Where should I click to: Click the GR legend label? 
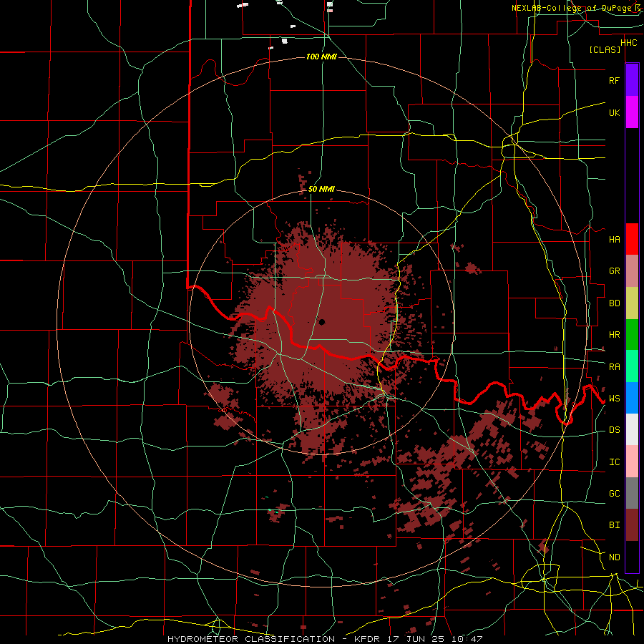614,271
